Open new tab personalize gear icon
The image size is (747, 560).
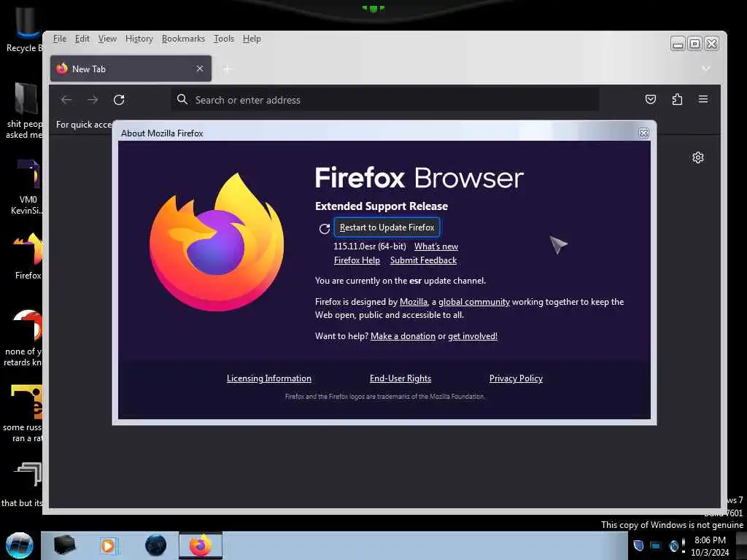pos(698,157)
